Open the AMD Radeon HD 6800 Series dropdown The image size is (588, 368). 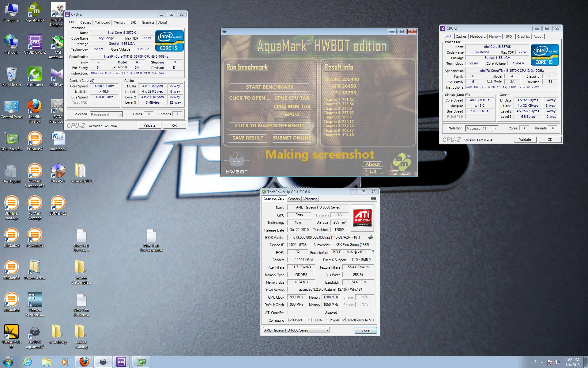[x=296, y=330]
